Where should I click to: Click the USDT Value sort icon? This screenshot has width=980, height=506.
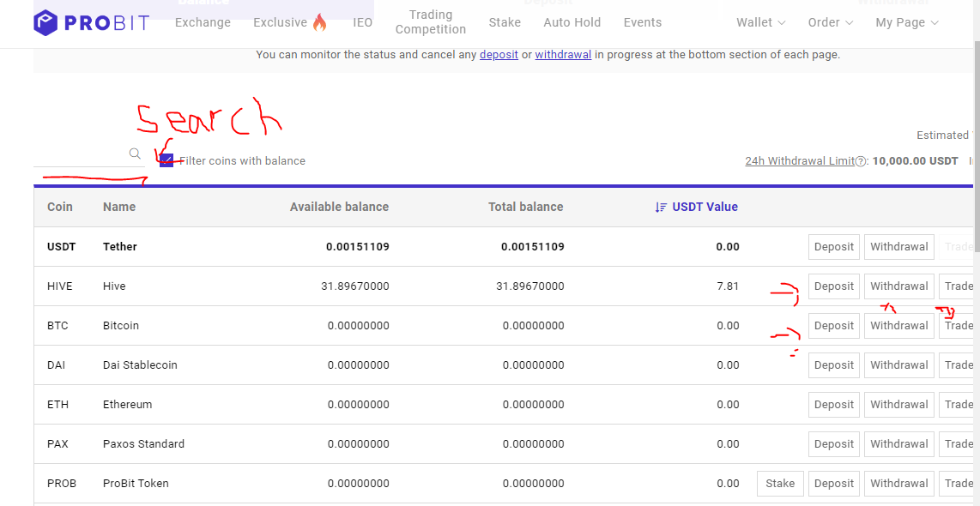click(661, 207)
